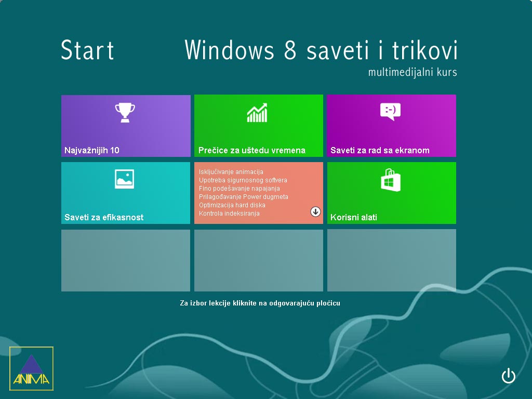Select Prečice za uštedu vremena label

[252, 151]
